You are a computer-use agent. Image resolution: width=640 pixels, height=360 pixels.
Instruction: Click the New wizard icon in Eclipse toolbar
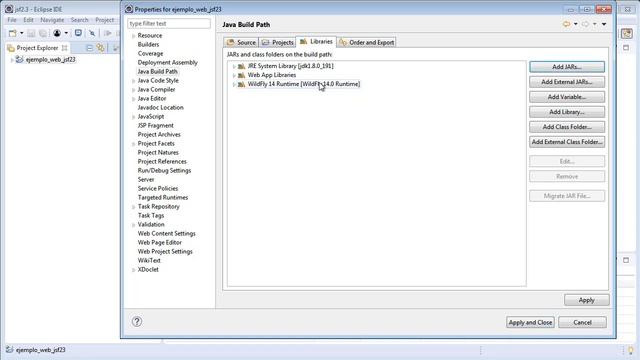click(13, 33)
